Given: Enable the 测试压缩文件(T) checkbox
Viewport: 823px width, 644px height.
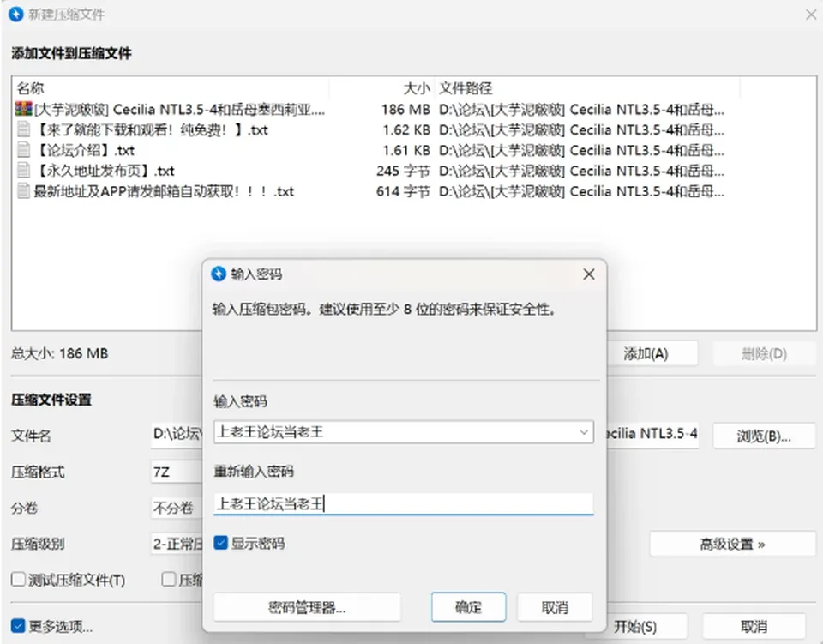Looking at the screenshot, I should pos(18,580).
